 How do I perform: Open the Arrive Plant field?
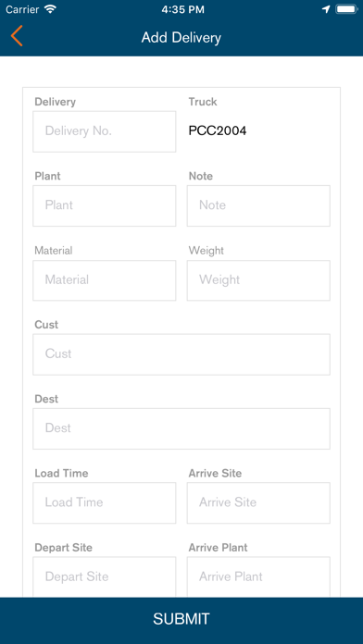pyautogui.click(x=258, y=576)
